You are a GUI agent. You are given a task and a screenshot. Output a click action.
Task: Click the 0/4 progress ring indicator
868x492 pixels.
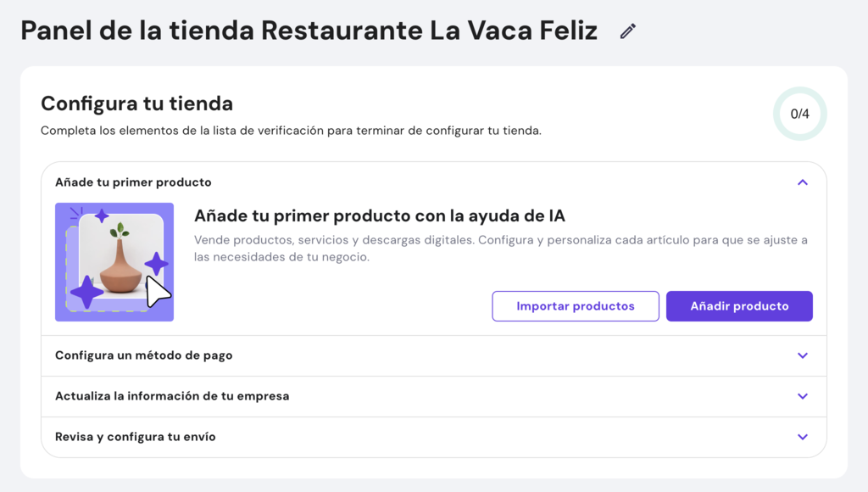(799, 113)
